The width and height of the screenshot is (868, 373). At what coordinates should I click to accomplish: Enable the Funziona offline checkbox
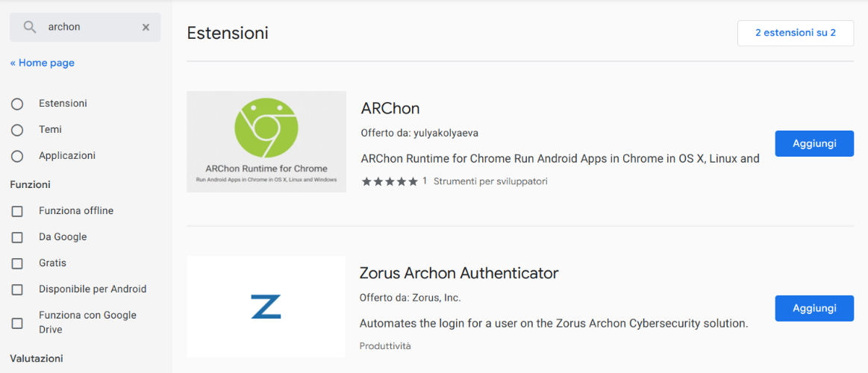pyautogui.click(x=17, y=211)
